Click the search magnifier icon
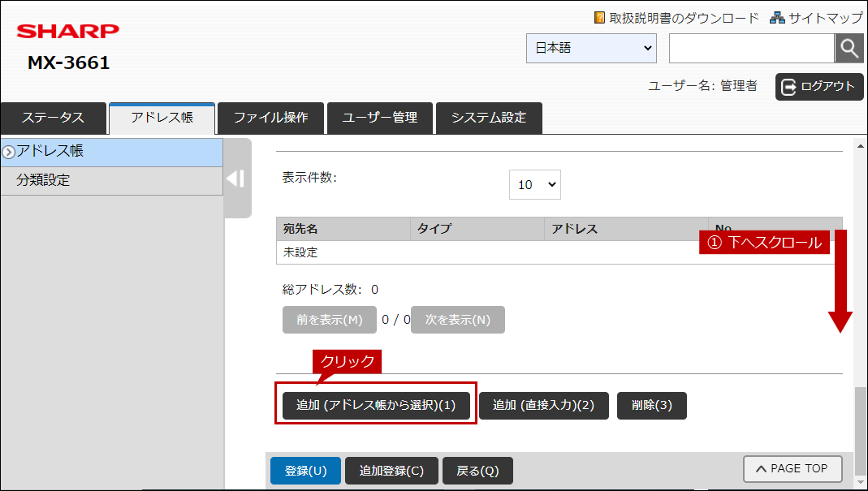This screenshot has width=868, height=491. [x=849, y=48]
